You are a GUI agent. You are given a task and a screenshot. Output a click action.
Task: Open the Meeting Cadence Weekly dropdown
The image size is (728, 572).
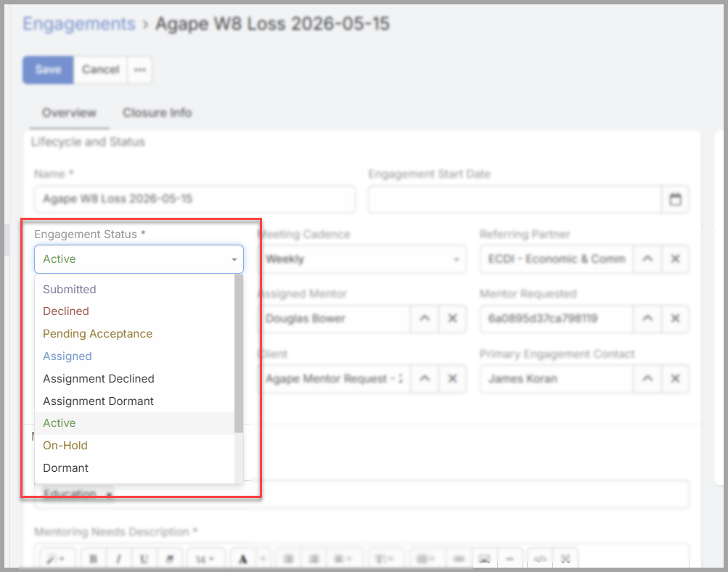(x=362, y=259)
